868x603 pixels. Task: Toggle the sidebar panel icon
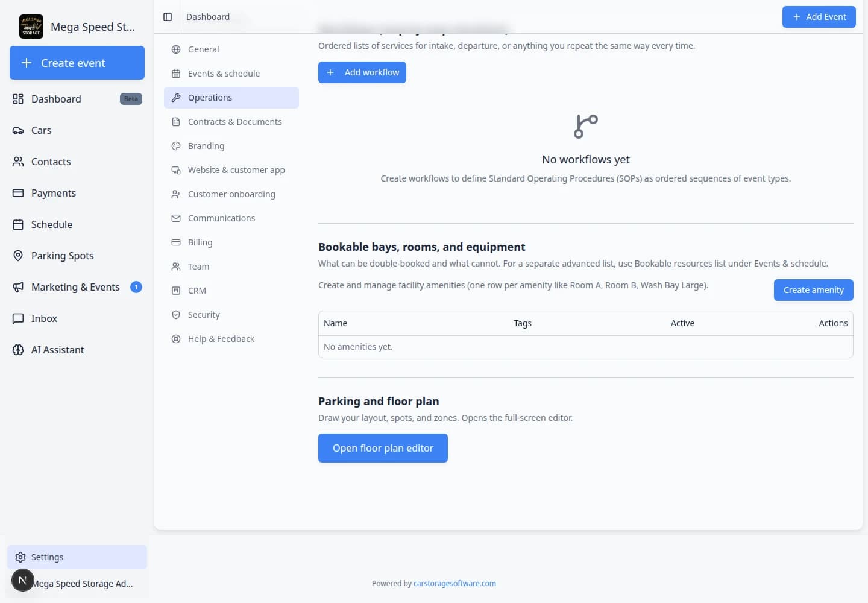(168, 17)
